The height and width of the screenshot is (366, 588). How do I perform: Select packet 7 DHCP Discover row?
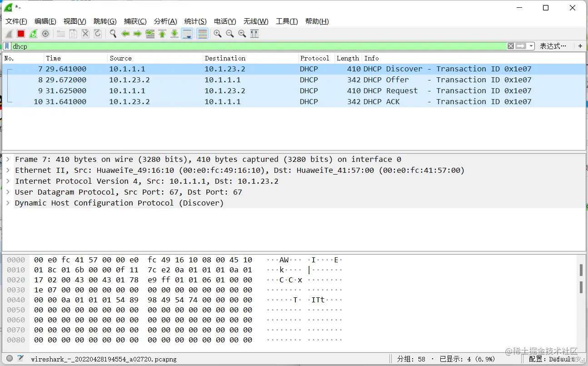(294, 69)
